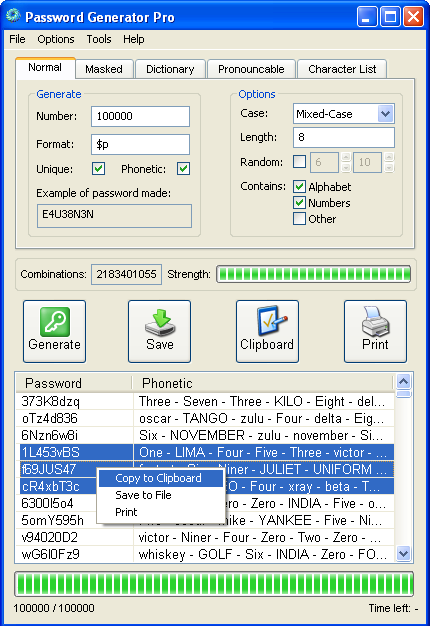
Task: Click the Print printer icon button
Action: [x=375, y=332]
